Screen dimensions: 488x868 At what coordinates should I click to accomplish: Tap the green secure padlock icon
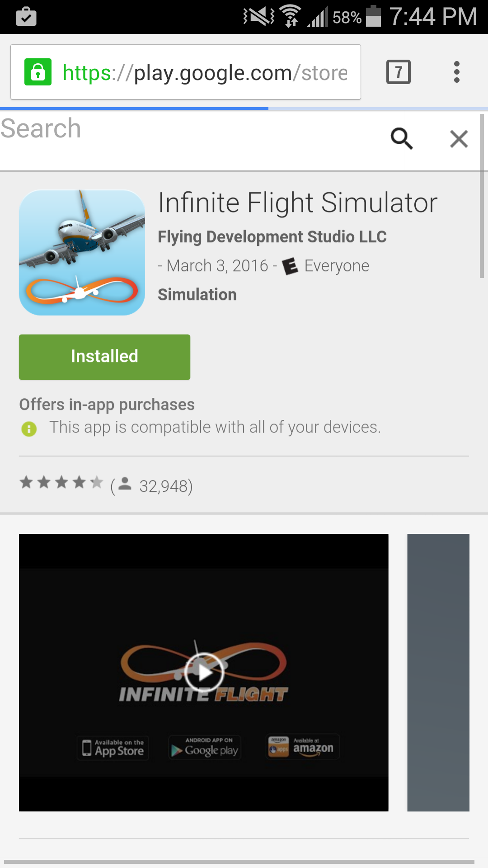[38, 72]
